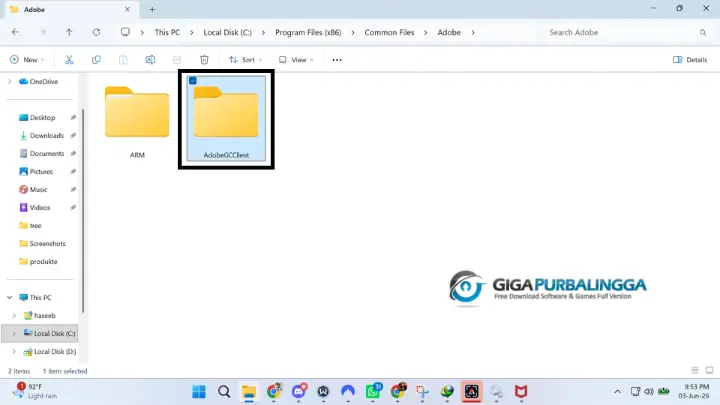720x405 pixels.
Task: Click the Rename toolbar icon
Action: 150,60
